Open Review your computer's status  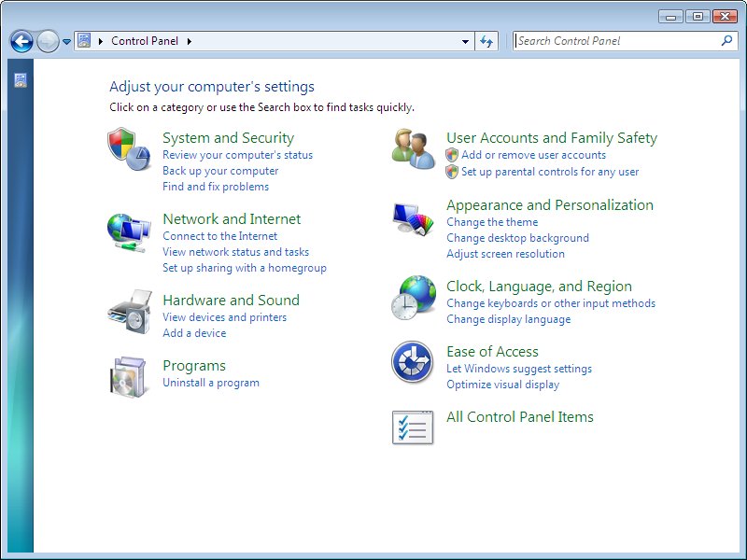point(238,155)
